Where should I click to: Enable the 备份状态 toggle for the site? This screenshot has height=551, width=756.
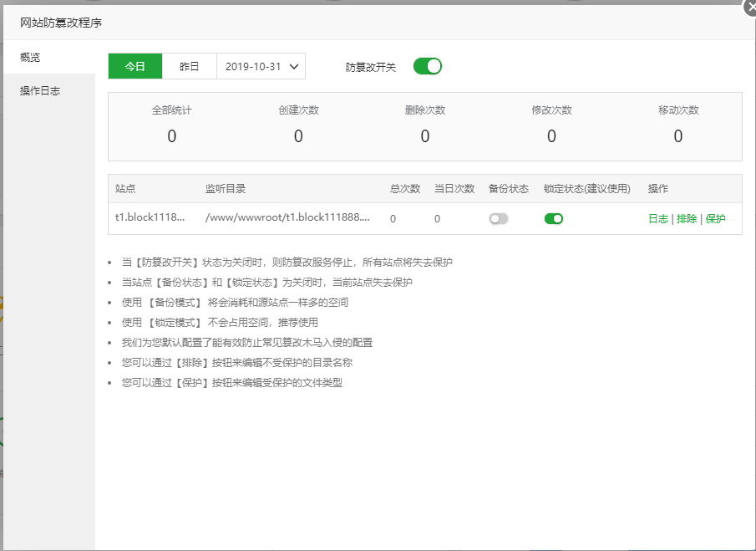(x=499, y=217)
